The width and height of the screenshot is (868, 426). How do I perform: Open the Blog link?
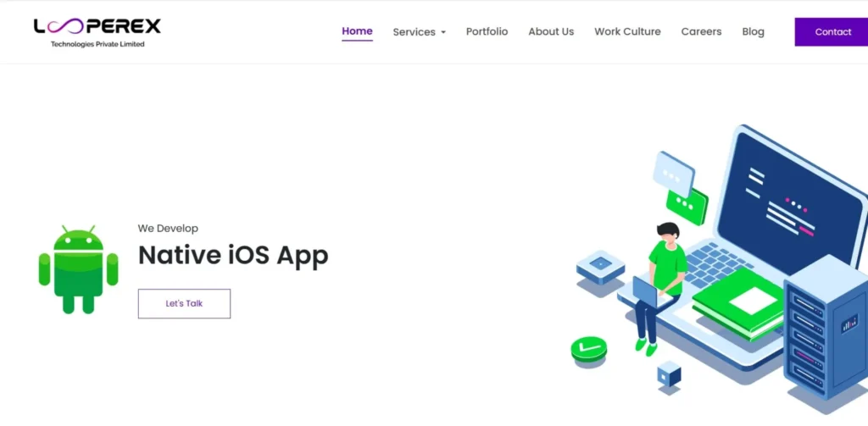753,31
